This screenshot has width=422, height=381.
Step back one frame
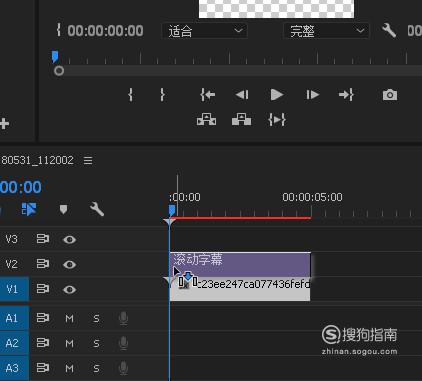[x=242, y=95]
